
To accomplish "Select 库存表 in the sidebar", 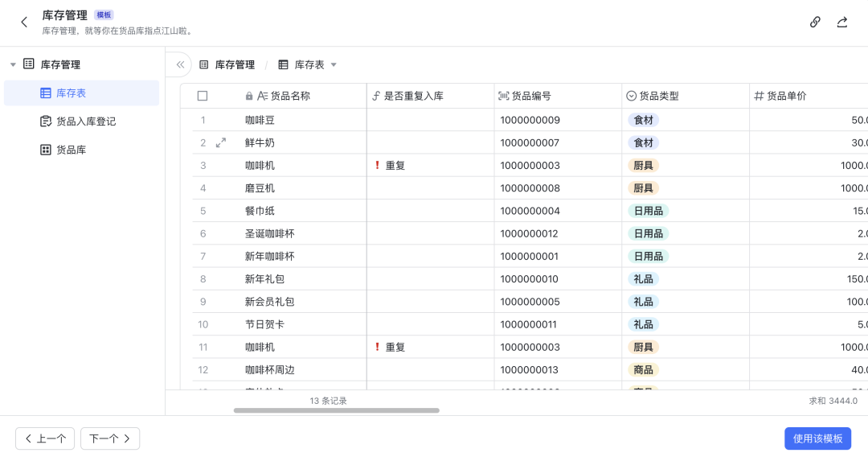I will pyautogui.click(x=81, y=93).
